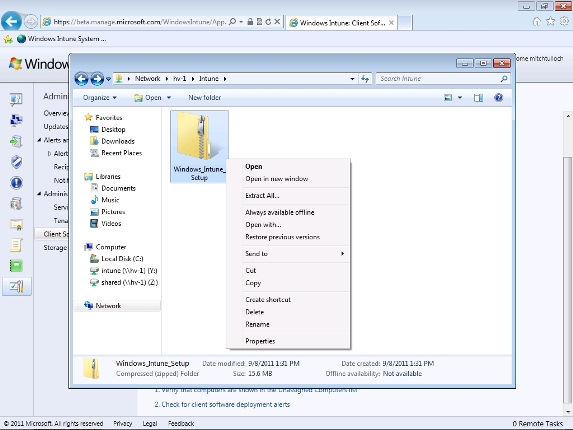Click the browser stop loading icon
Screen dimensions: 573x430
277,22
